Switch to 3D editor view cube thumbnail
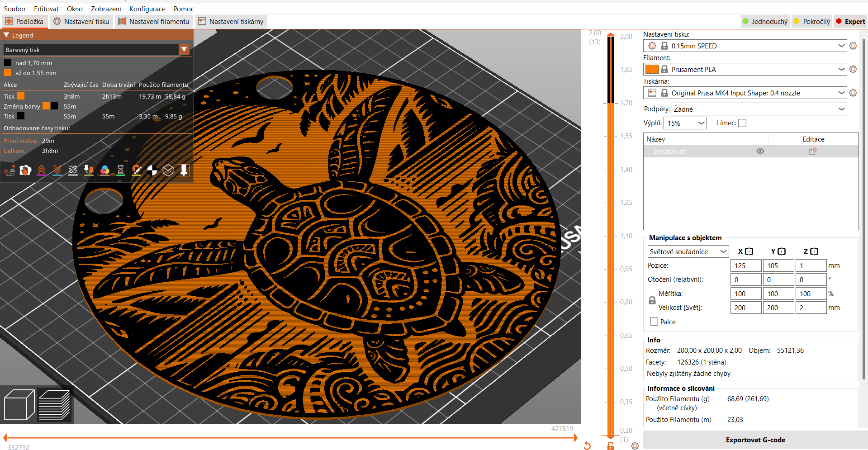868x450 pixels. point(19,404)
